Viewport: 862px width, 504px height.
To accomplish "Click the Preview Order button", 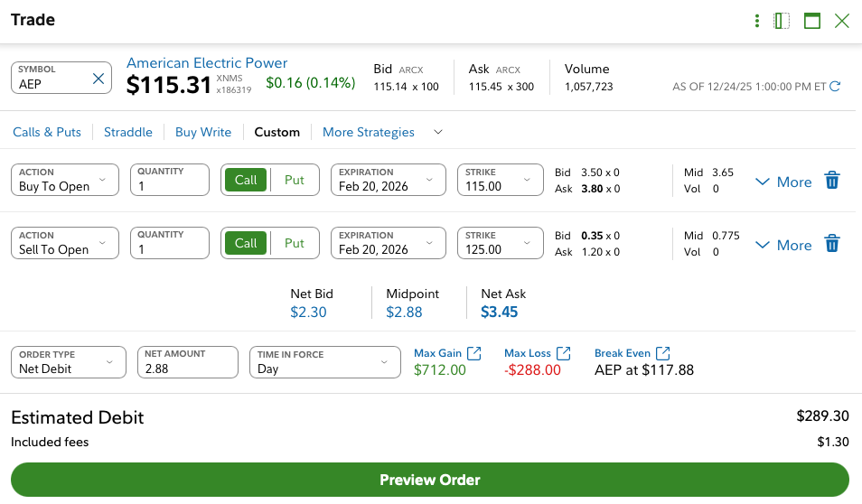I will coord(430,480).
